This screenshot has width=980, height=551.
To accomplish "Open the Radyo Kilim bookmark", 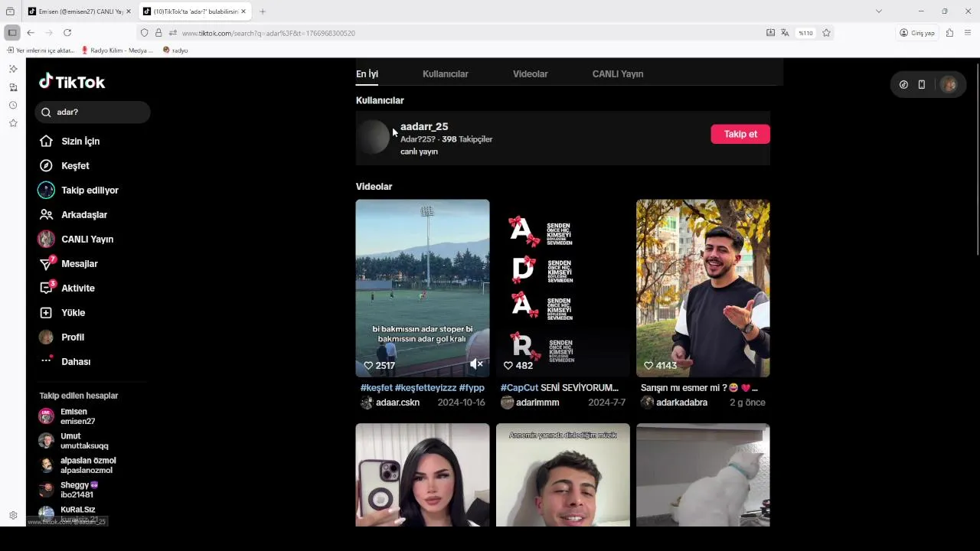I will 116,51.
